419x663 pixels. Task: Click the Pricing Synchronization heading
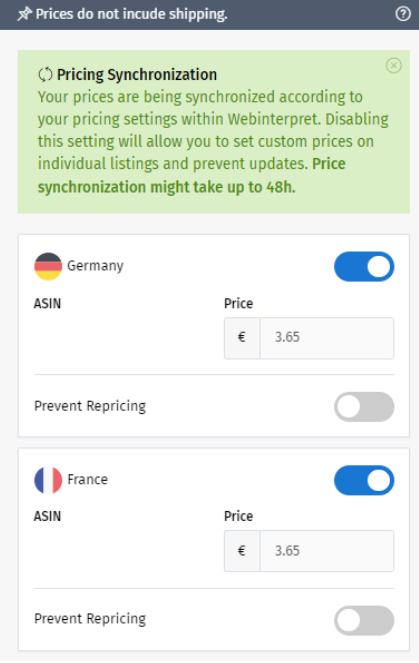click(x=137, y=75)
